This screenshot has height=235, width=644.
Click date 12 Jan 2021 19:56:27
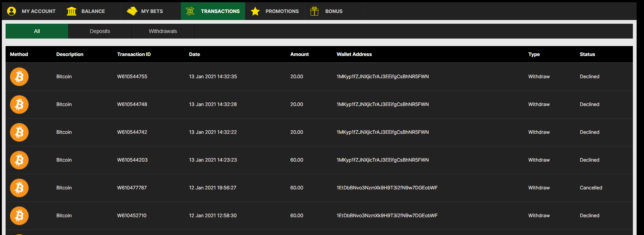coord(212,188)
